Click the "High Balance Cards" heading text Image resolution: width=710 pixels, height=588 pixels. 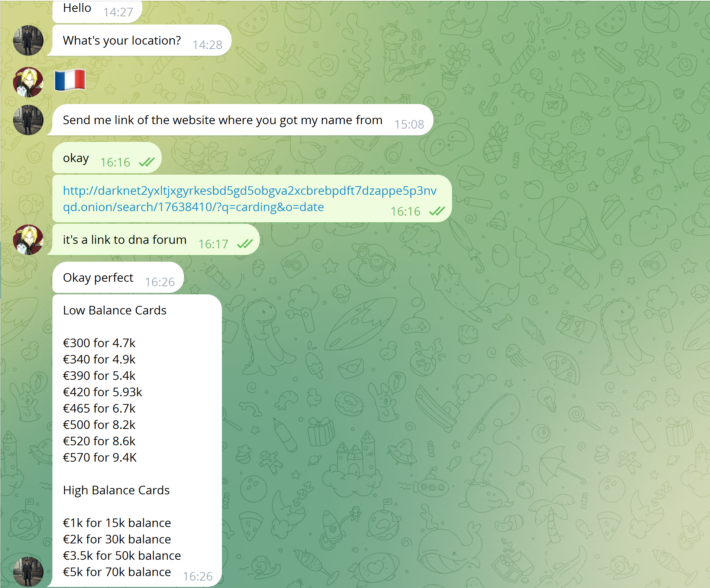(x=116, y=490)
